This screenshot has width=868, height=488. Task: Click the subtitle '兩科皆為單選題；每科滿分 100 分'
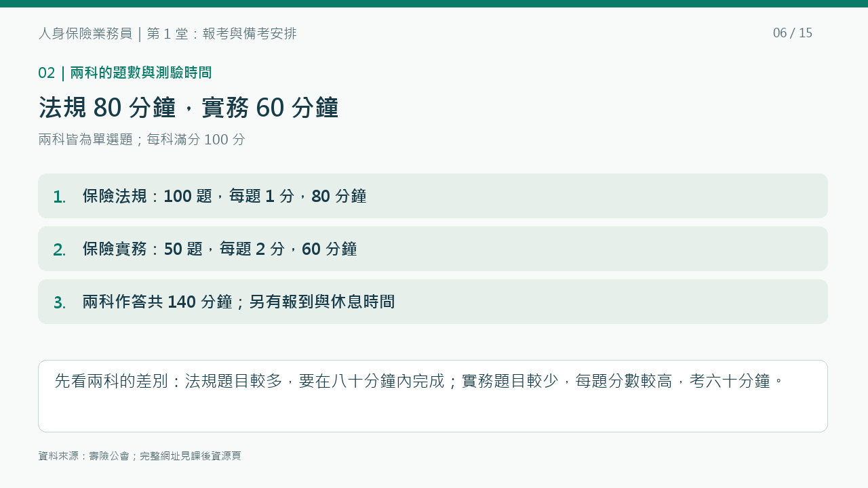click(142, 140)
